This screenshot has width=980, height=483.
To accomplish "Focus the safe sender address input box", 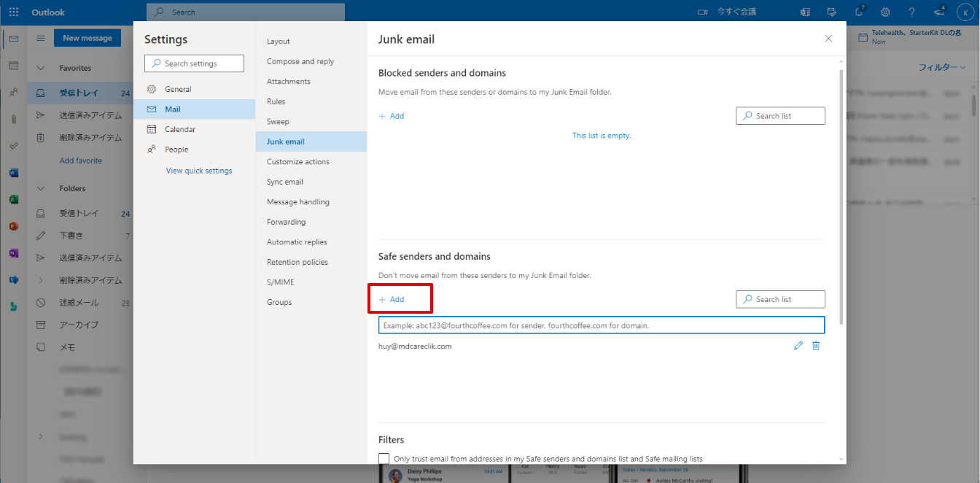I will click(602, 325).
